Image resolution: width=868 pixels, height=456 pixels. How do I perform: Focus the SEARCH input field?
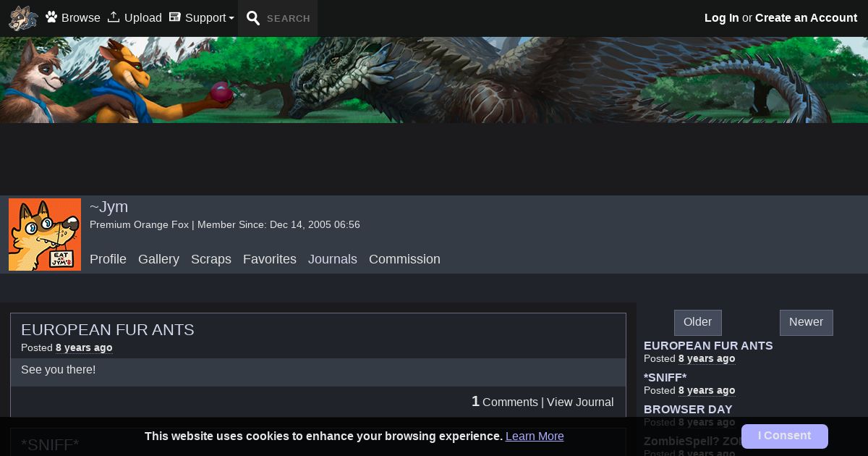click(x=289, y=18)
